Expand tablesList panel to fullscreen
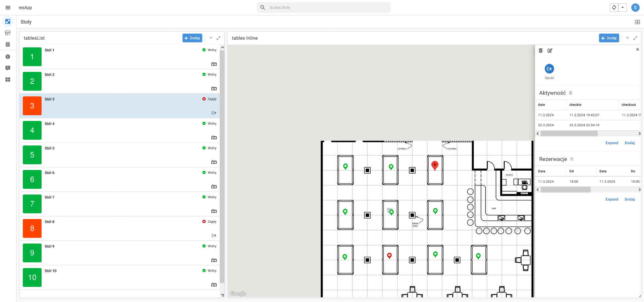Image resolution: width=644 pixels, height=302 pixels. pos(218,38)
